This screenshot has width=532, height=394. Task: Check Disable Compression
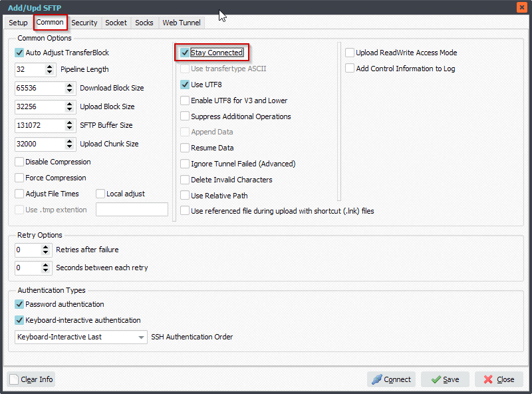click(19, 162)
